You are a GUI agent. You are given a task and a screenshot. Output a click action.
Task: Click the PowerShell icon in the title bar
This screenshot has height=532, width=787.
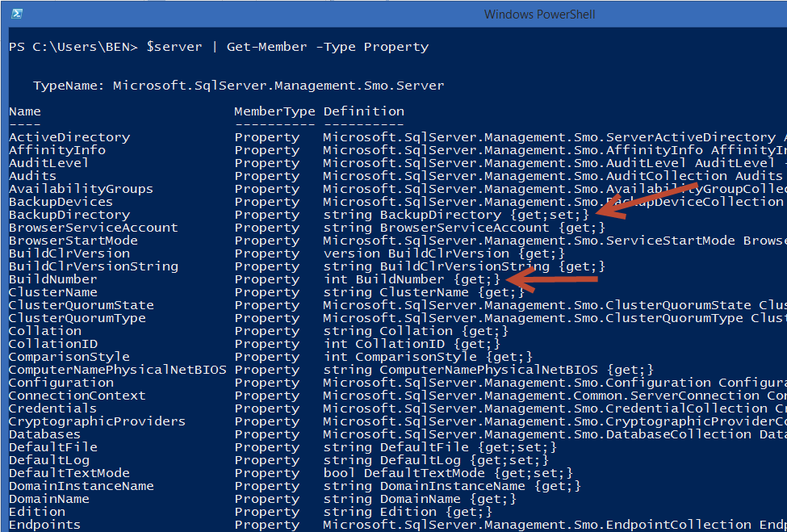point(16,14)
